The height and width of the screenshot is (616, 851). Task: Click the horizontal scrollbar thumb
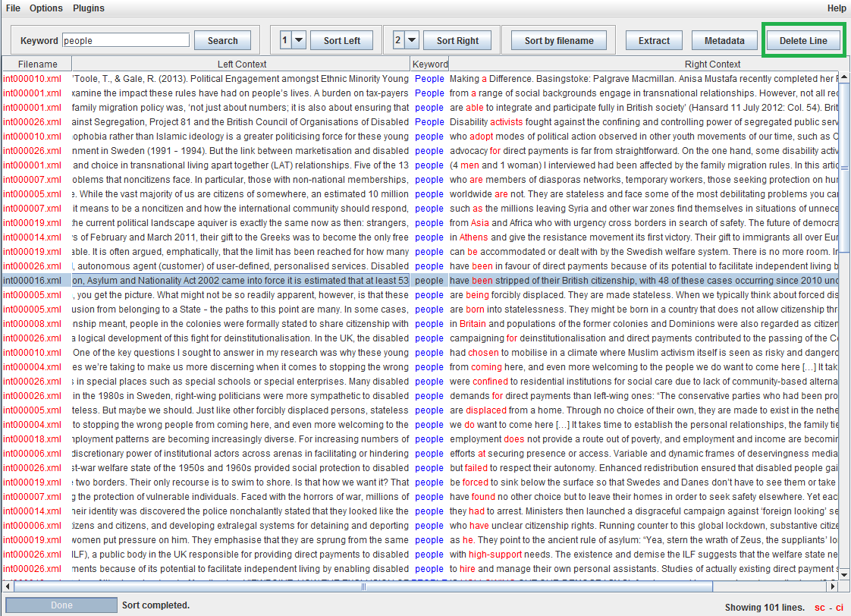coord(363,586)
